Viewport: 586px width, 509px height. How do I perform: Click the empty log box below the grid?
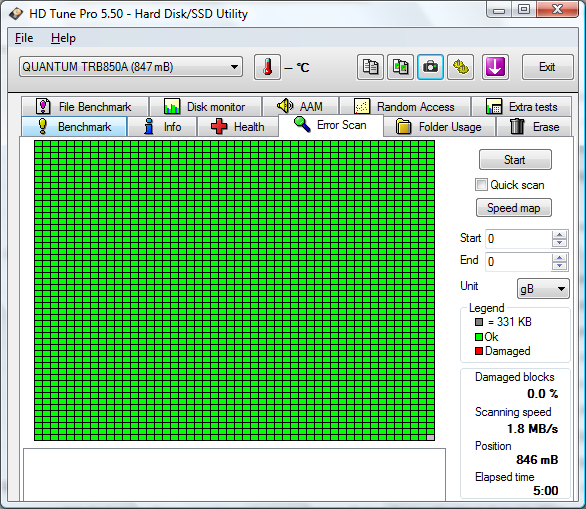pyautogui.click(x=234, y=475)
